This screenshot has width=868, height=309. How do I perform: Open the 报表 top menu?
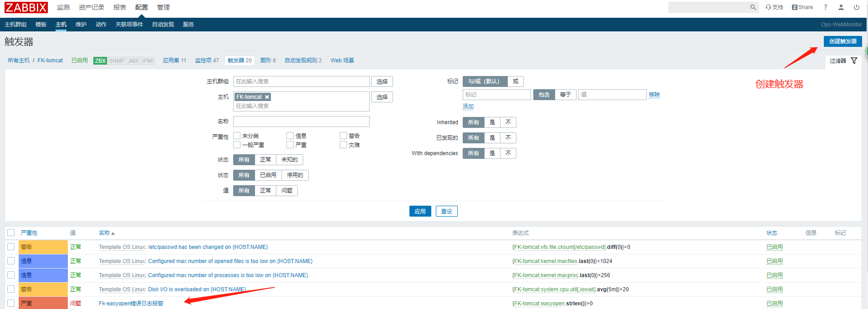120,7
